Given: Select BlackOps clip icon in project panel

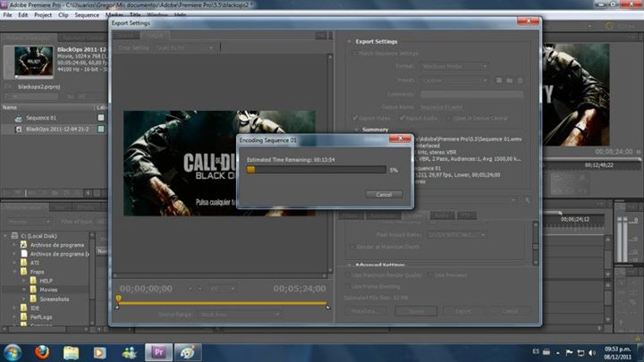Looking at the screenshot, I should 18,129.
